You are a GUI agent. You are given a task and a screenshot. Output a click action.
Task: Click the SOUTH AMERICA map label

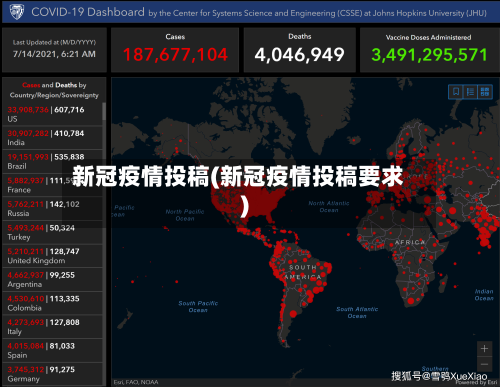coord(303,272)
